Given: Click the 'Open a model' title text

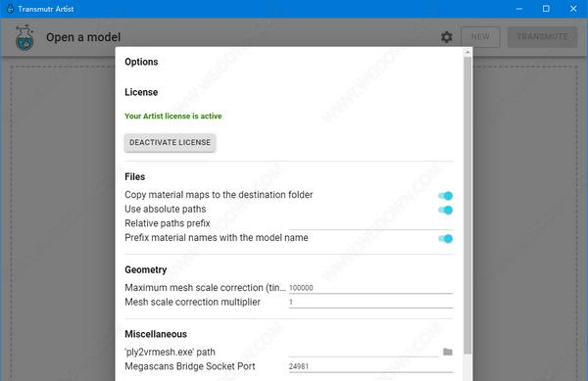Looking at the screenshot, I should point(83,37).
